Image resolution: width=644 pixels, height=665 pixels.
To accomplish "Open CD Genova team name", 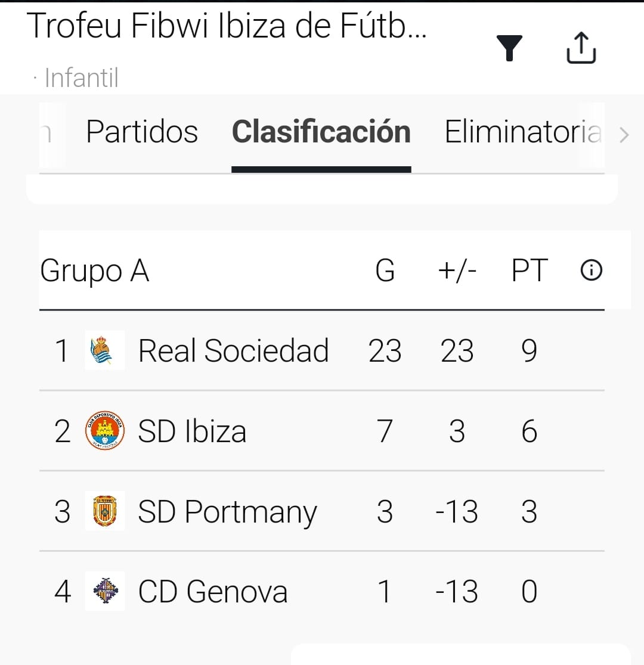I will coord(213,592).
